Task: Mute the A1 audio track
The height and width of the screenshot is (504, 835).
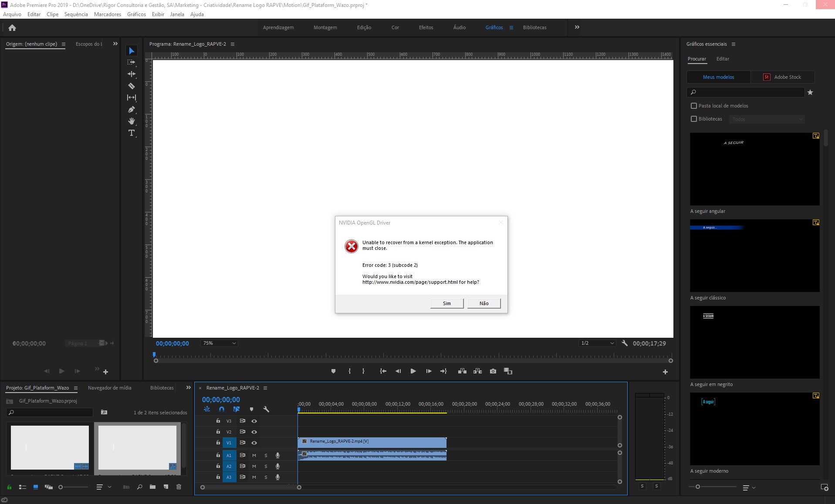Action: coord(254,455)
